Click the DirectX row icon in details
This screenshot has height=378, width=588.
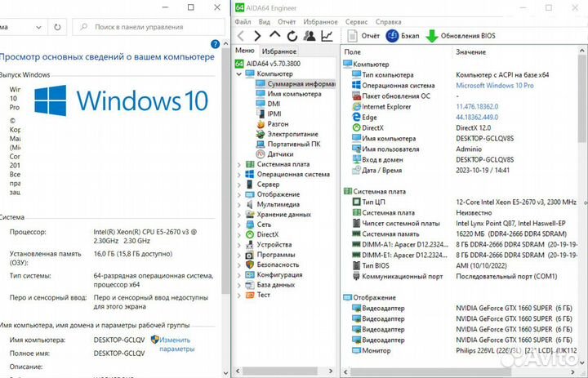pos(356,128)
